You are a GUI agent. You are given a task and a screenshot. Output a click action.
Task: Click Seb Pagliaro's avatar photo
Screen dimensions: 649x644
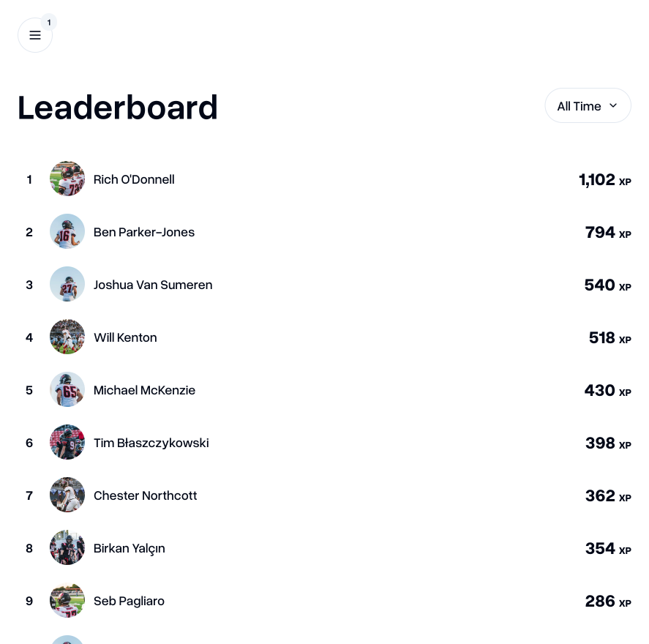pyautogui.click(x=67, y=600)
